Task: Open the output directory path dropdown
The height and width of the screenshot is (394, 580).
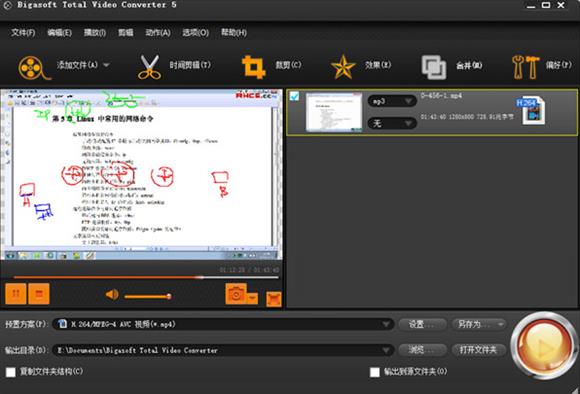Action: (x=223, y=350)
